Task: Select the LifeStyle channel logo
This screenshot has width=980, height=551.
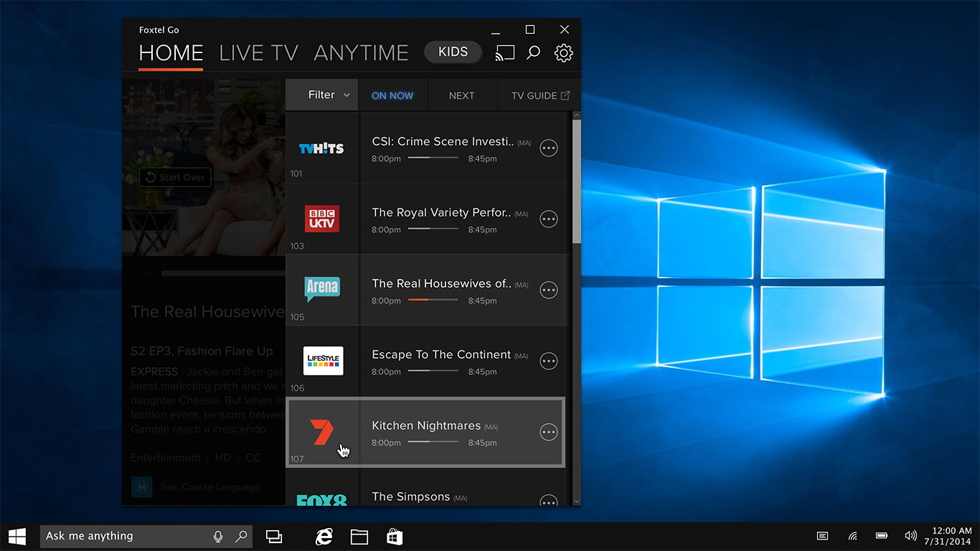Action: (x=323, y=361)
